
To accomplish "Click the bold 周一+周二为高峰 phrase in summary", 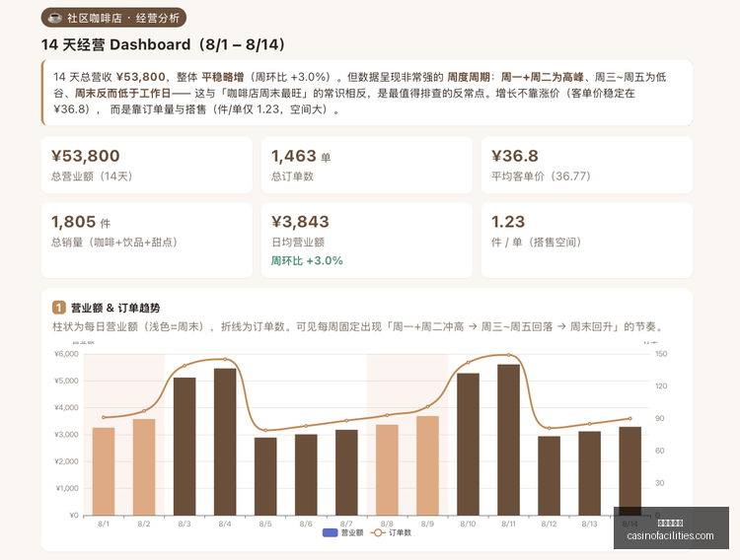I will pyautogui.click(x=543, y=77).
